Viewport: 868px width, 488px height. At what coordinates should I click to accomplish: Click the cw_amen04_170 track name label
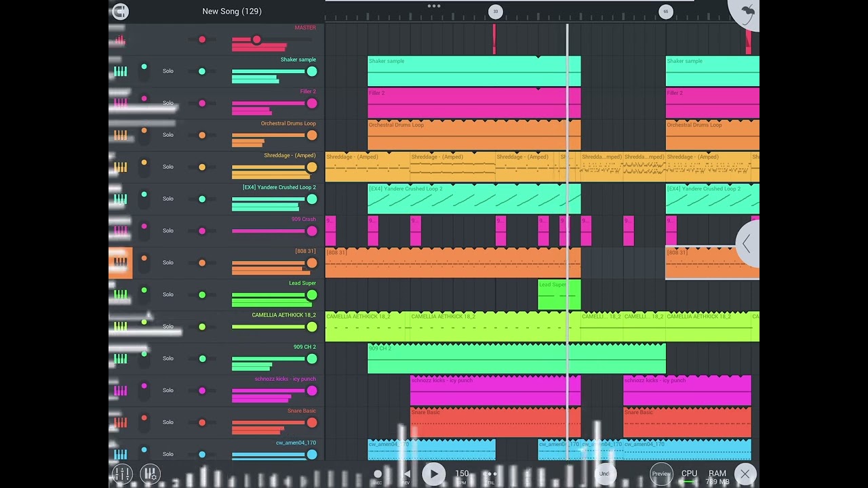pyautogui.click(x=296, y=443)
